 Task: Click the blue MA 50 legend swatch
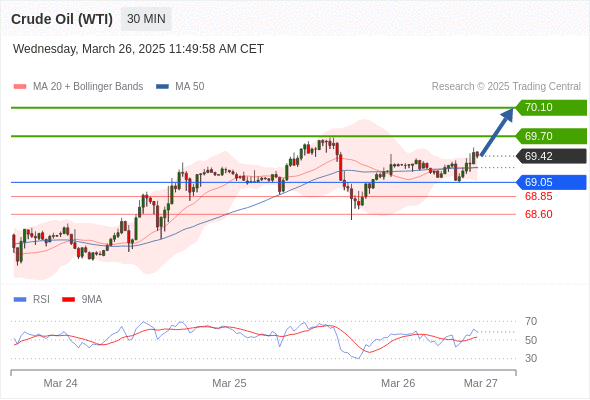point(162,87)
